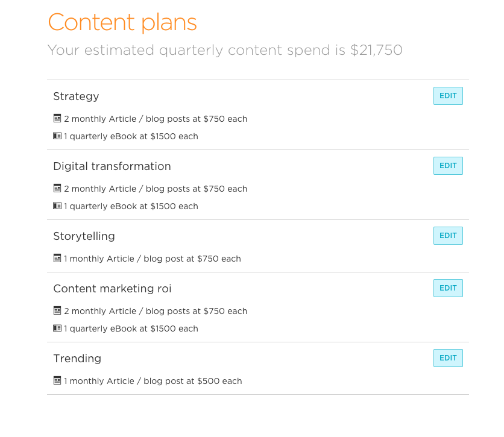The height and width of the screenshot is (437, 504).
Task: Edit the Strategy content plan
Action: (x=448, y=96)
